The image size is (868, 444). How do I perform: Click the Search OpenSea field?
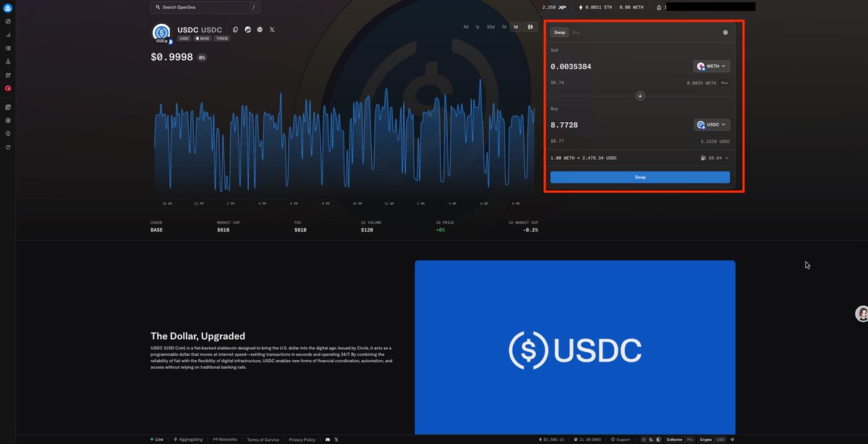205,7
